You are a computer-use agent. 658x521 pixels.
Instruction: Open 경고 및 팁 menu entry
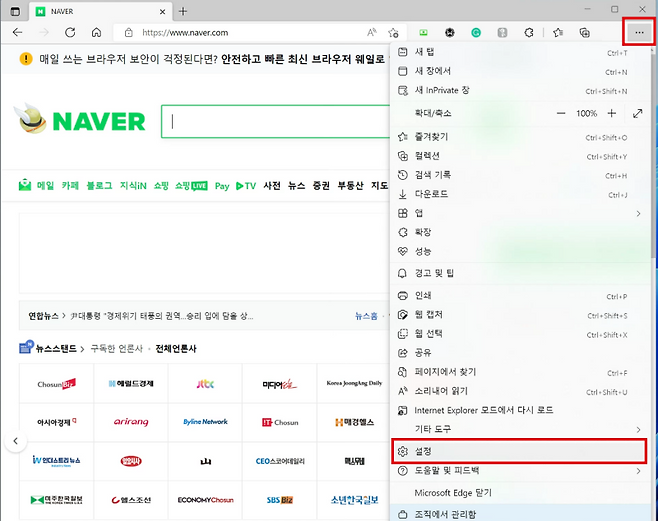pos(520,274)
